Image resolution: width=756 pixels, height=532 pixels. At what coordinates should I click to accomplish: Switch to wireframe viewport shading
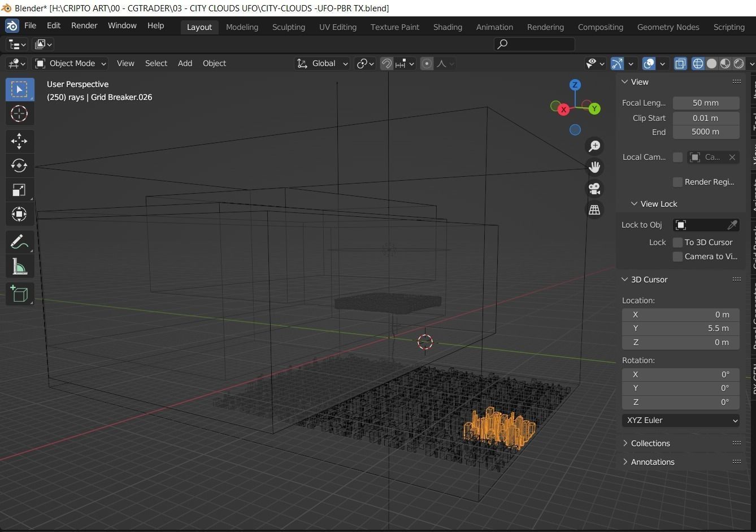click(x=698, y=63)
